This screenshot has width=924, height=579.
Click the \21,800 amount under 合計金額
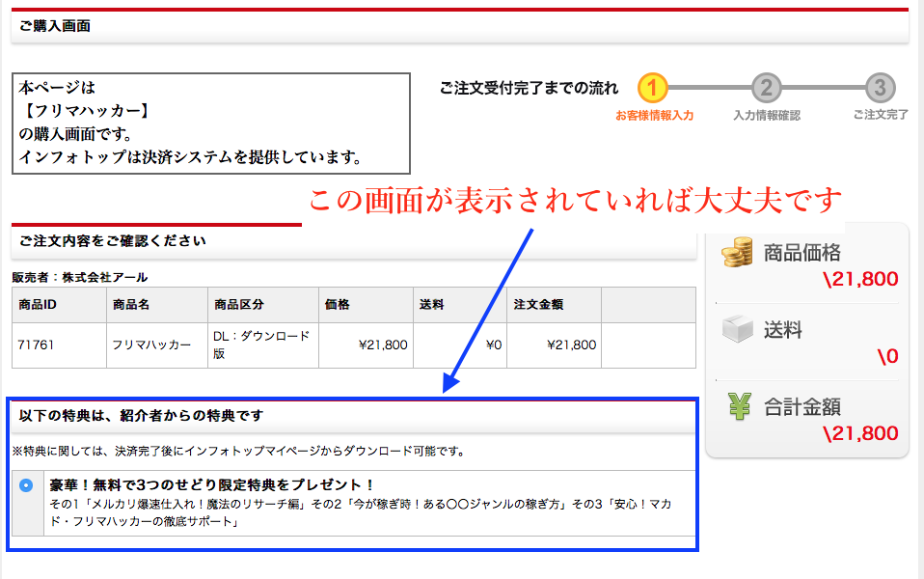point(861,434)
